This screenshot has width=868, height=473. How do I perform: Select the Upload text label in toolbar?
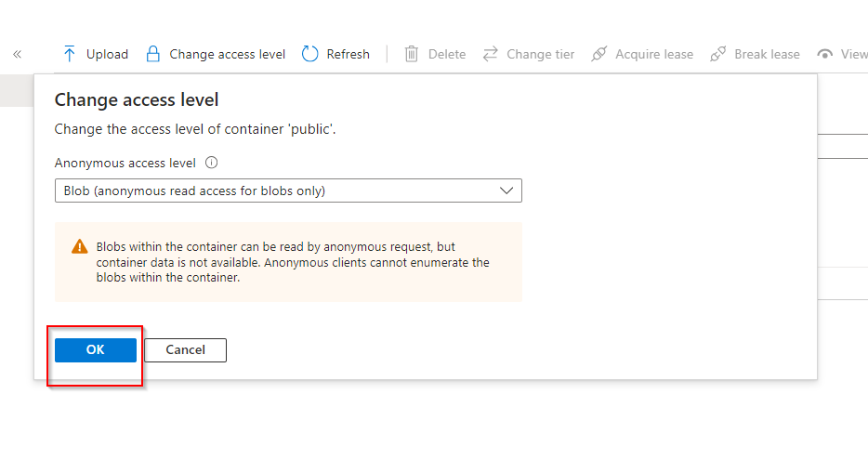[107, 54]
